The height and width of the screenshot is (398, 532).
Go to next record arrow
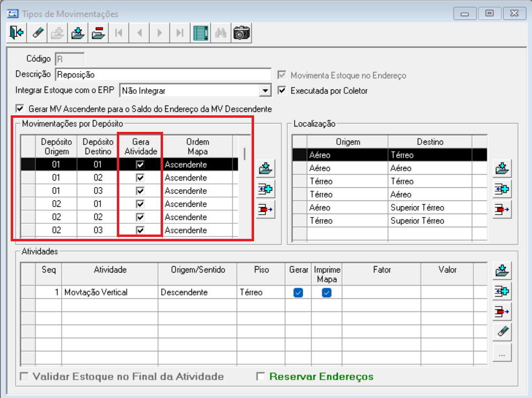click(160, 33)
